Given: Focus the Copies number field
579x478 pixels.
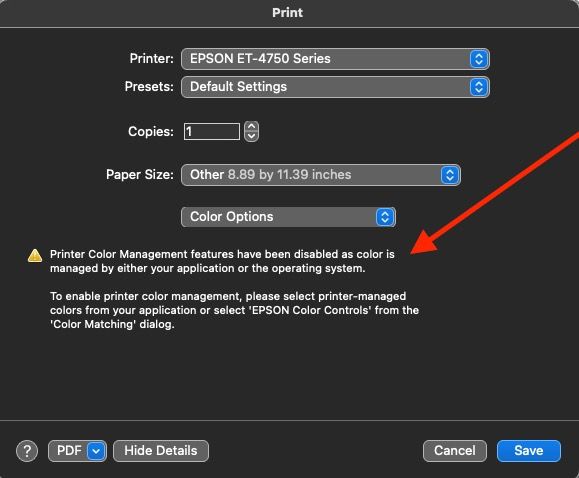Looking at the screenshot, I should click(x=212, y=132).
